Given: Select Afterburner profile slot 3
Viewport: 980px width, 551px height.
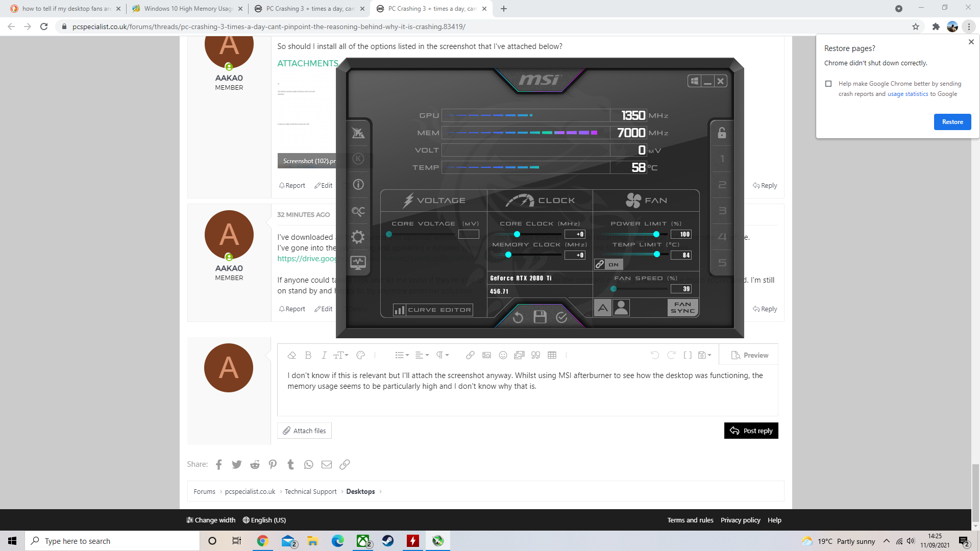Looking at the screenshot, I should 722,211.
